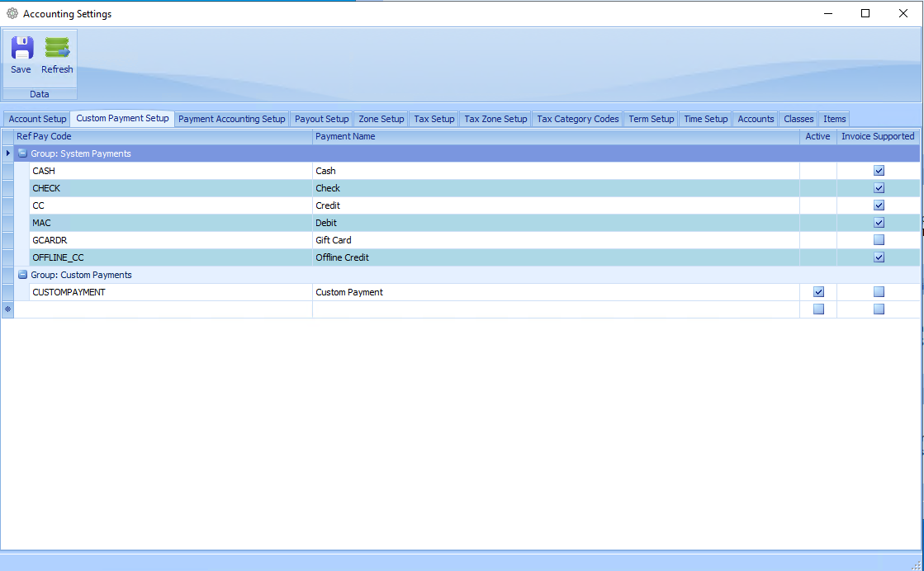924x571 pixels.
Task: Click the Refresh data icon
Action: [57, 48]
